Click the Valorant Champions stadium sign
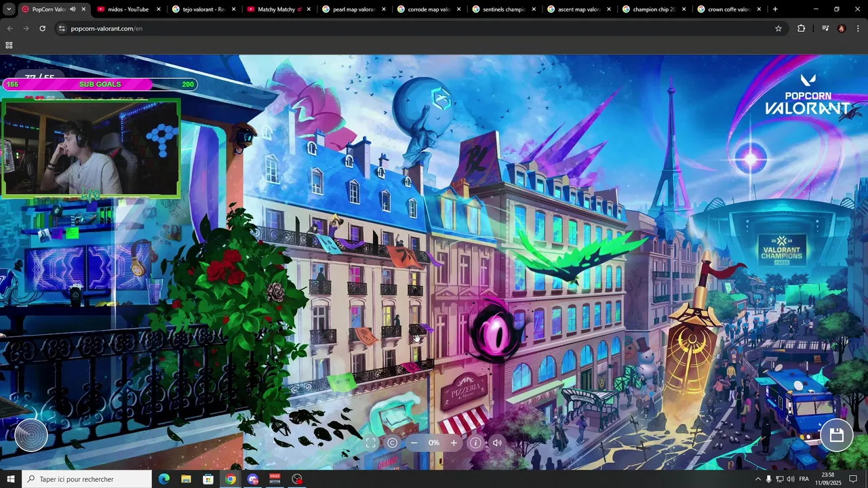Screen dimensions: 868x488 [x=781, y=251]
